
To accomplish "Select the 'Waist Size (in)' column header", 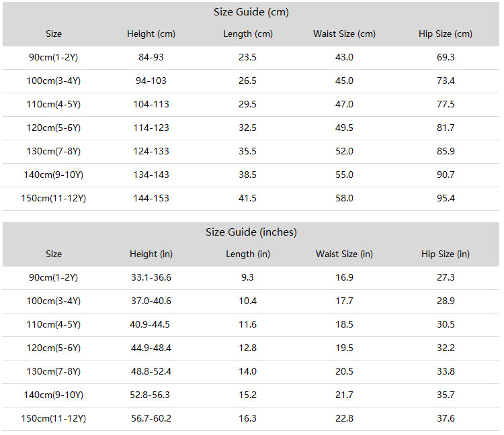I will tap(344, 254).
